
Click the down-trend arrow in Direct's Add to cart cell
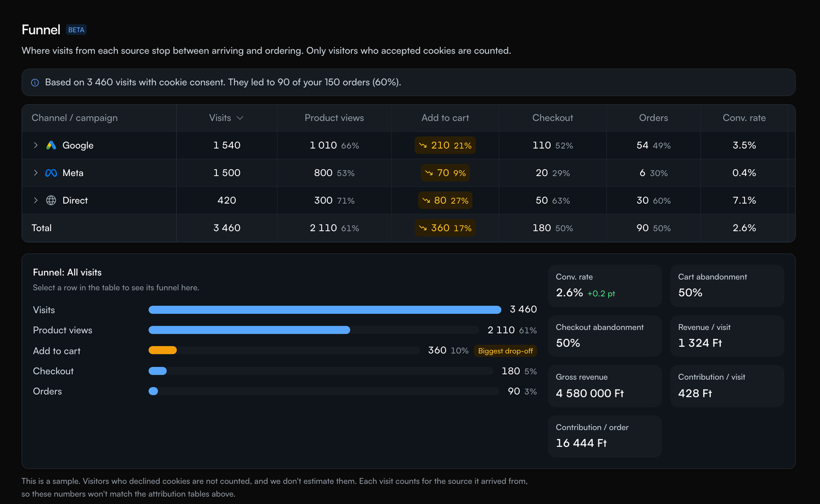point(426,200)
